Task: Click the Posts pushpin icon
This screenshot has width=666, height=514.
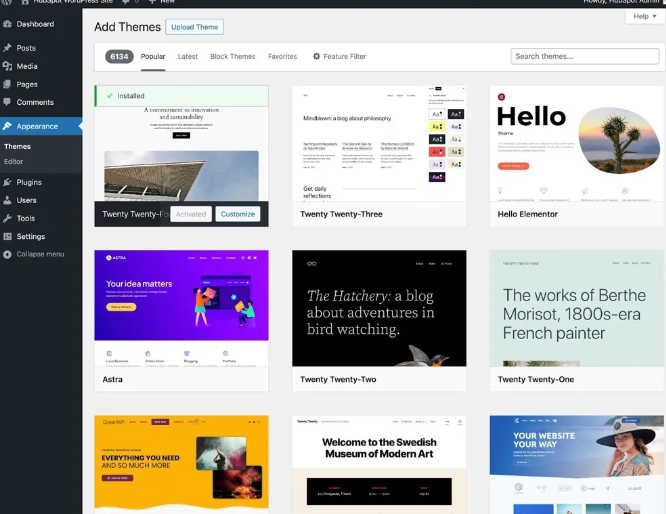Action: click(x=8, y=48)
